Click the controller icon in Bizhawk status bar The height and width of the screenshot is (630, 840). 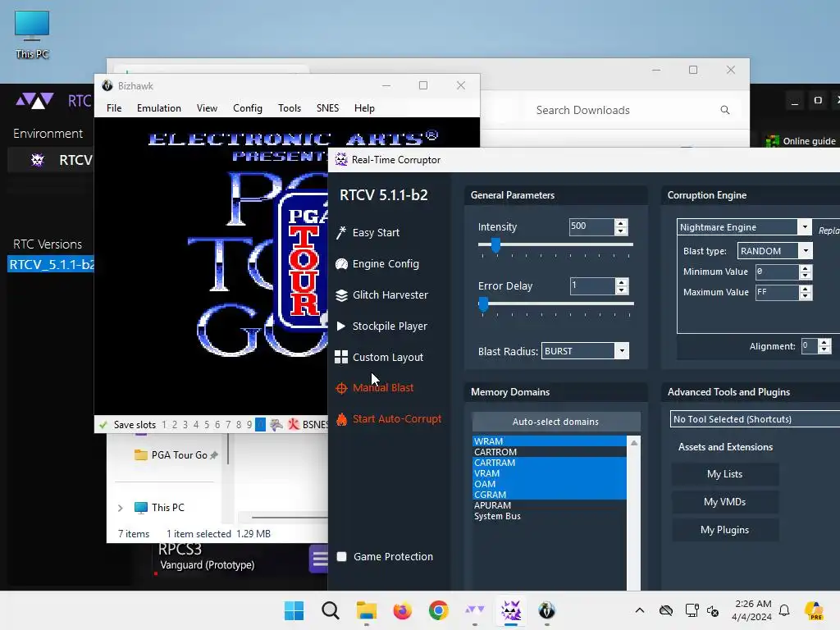(276, 425)
